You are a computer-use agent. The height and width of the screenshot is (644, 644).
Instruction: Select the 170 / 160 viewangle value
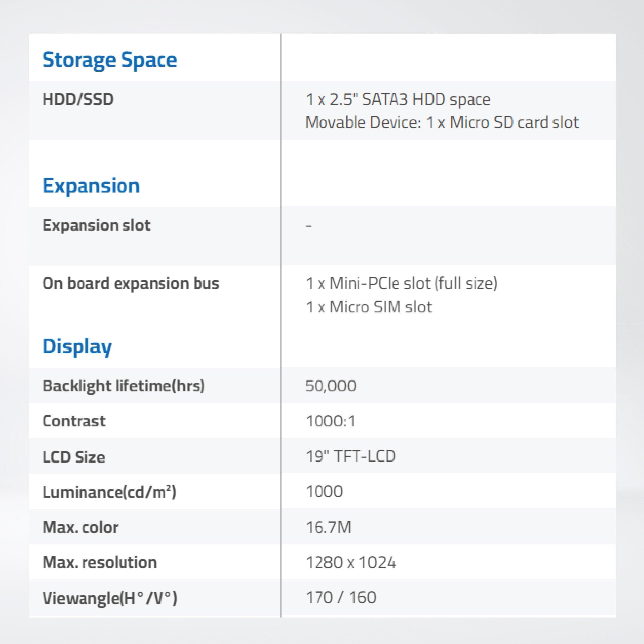point(341,598)
